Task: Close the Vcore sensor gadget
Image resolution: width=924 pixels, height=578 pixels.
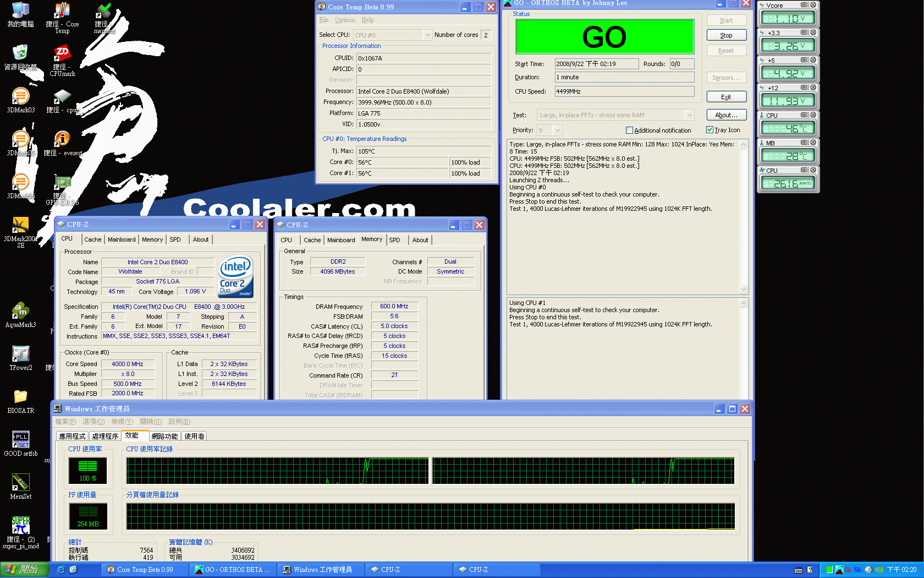Action: coord(813,5)
